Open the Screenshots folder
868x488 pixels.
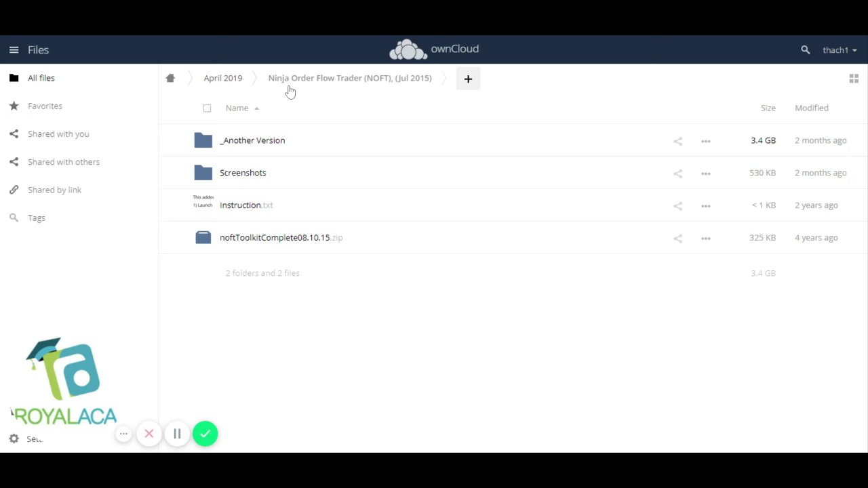[243, 173]
